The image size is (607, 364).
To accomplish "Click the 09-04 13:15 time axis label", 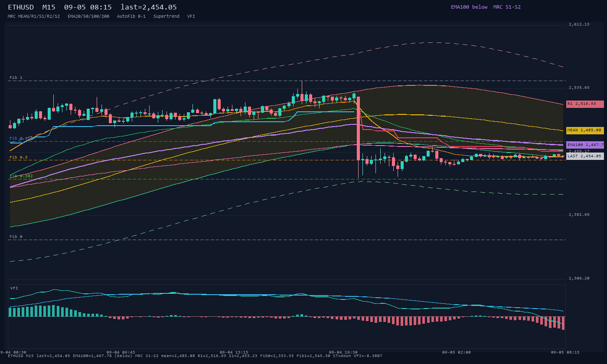I will coord(234,352).
